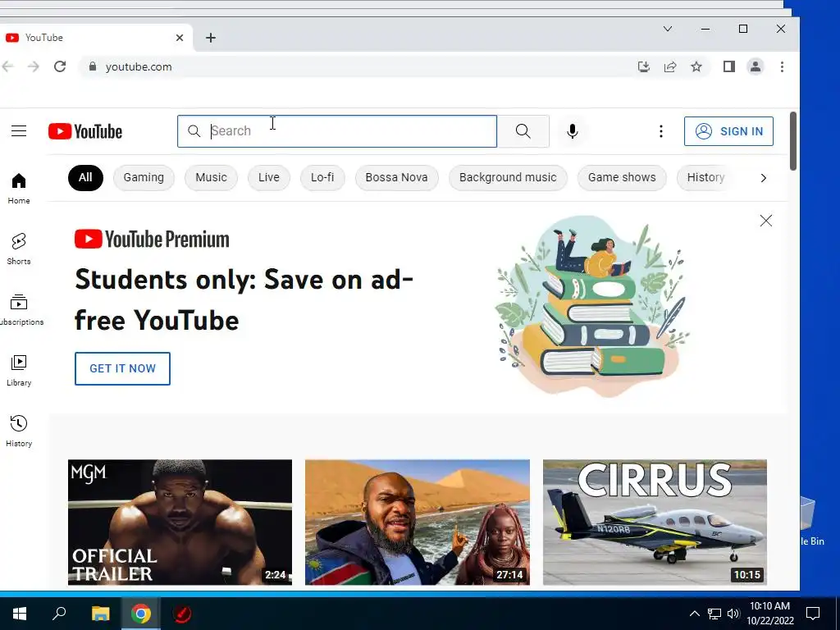Bookmark this page with the star
This screenshot has height=630, width=840.
pyautogui.click(x=696, y=66)
